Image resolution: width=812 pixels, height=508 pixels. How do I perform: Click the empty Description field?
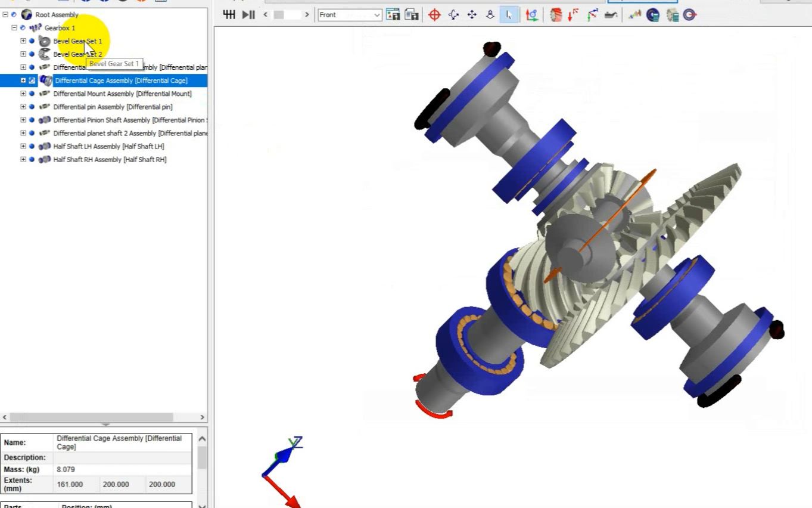(123, 457)
